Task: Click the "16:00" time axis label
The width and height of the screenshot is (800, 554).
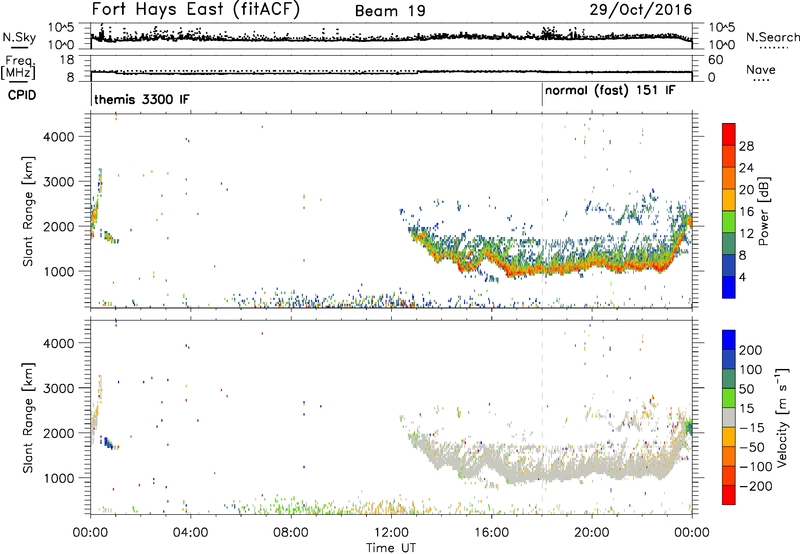Action: point(491,533)
